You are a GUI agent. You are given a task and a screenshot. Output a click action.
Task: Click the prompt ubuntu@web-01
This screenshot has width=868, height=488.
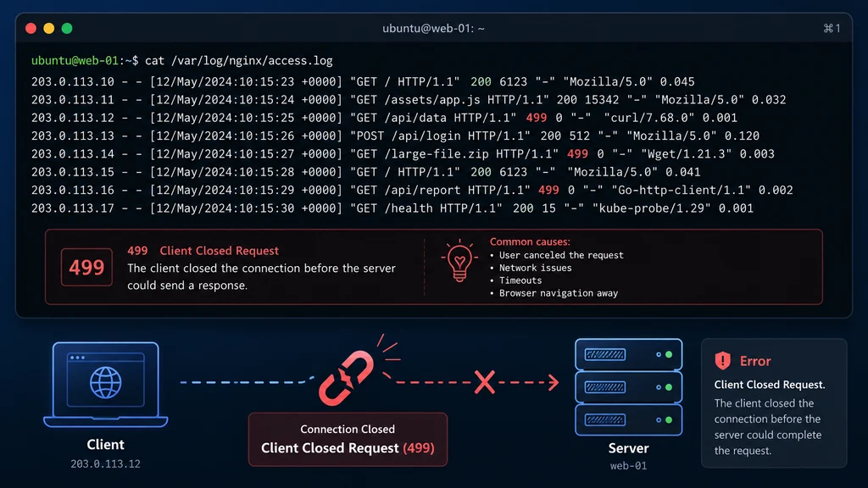pyautogui.click(x=75, y=60)
